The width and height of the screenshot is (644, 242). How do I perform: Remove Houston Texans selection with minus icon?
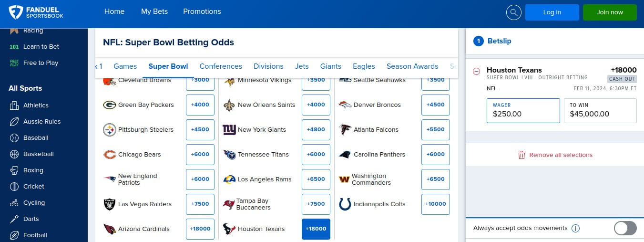476,71
